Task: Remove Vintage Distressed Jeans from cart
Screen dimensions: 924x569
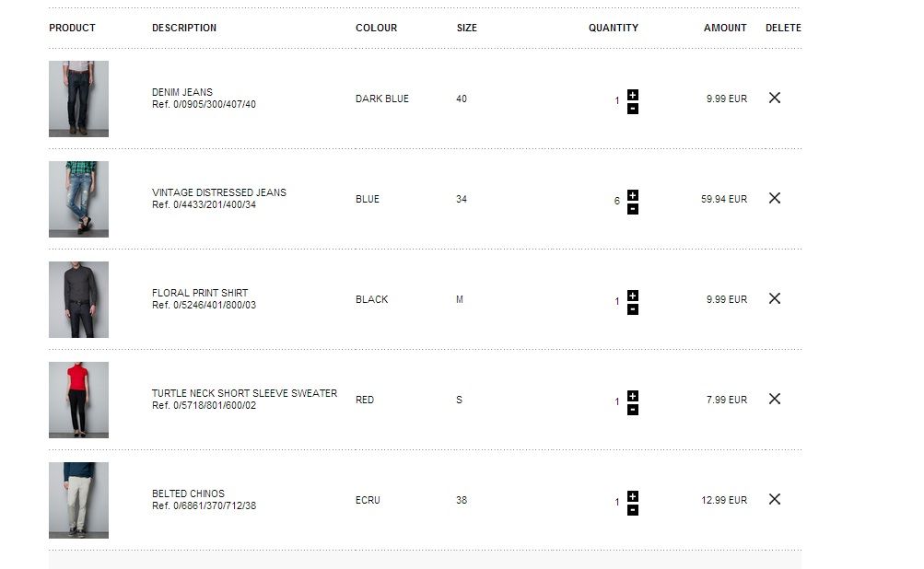Action: tap(775, 198)
